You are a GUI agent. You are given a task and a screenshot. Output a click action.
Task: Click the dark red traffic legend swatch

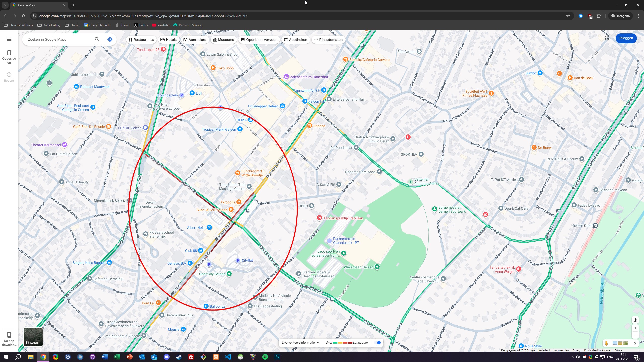click(350, 343)
